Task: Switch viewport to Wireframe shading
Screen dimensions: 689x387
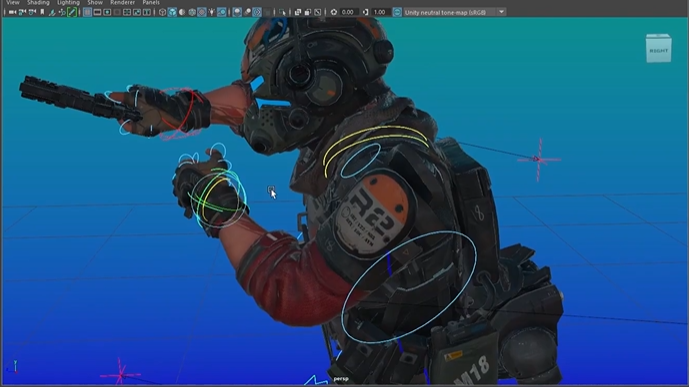Action: pos(162,12)
